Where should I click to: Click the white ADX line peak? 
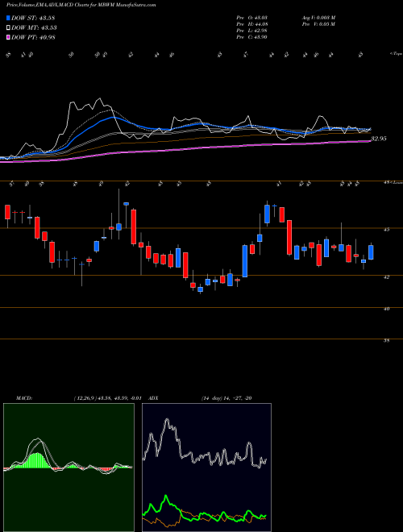click(167, 421)
